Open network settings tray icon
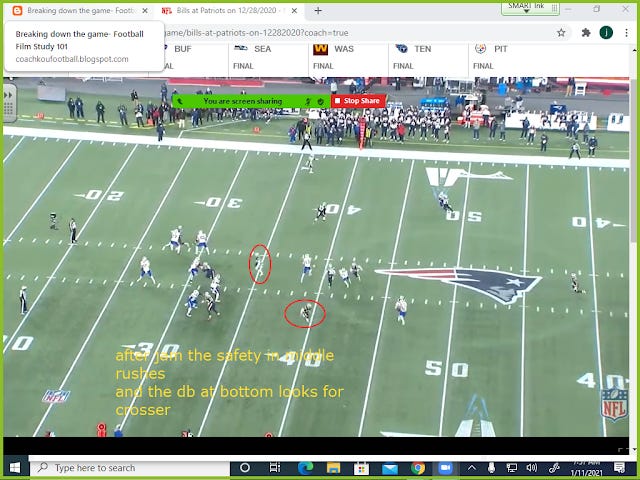 pyautogui.click(x=511, y=468)
